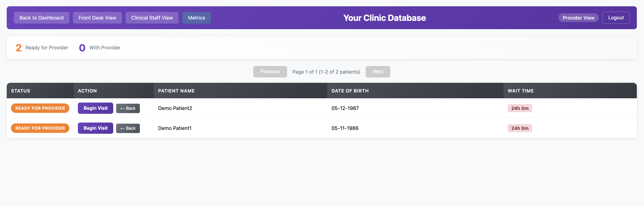Click the DATE OF BIRTH column header
644x206 pixels.
tap(350, 91)
